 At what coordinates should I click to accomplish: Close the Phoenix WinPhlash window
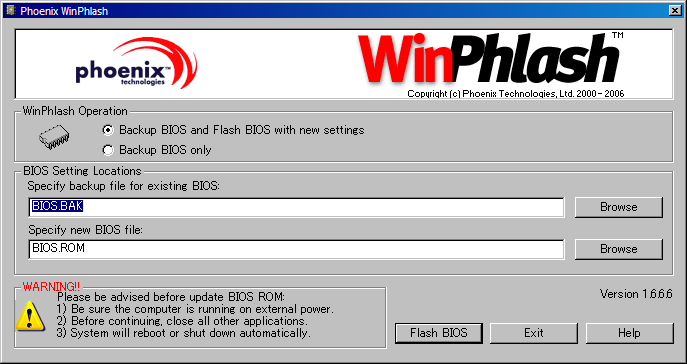click(675, 10)
